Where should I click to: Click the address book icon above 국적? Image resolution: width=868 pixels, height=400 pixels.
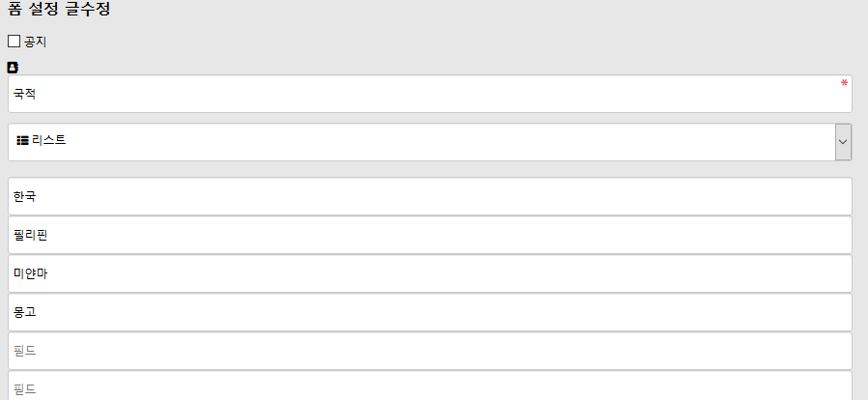(x=13, y=68)
